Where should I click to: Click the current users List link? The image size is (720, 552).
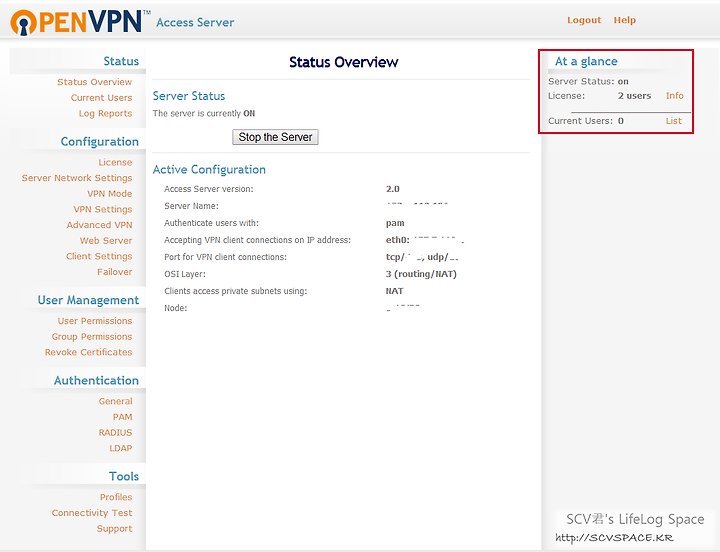pyautogui.click(x=674, y=121)
